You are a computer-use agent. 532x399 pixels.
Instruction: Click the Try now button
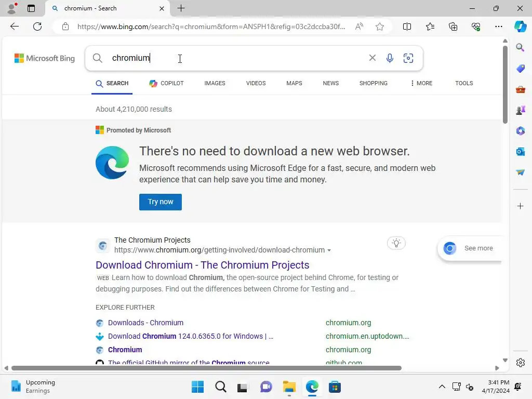[x=161, y=202]
